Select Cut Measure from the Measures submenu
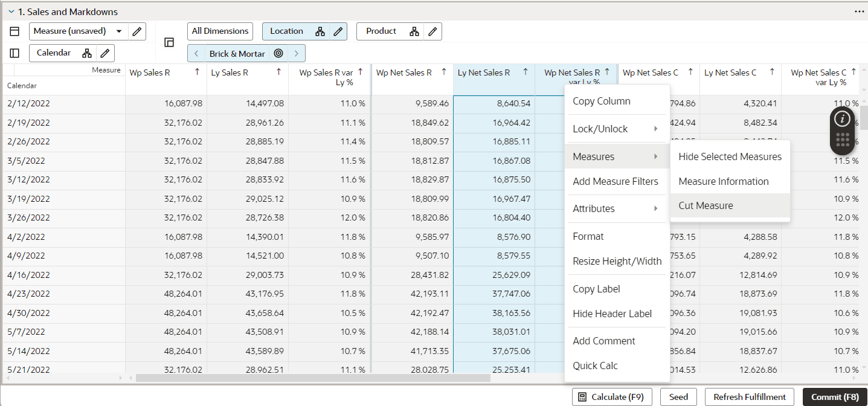 [x=706, y=205]
